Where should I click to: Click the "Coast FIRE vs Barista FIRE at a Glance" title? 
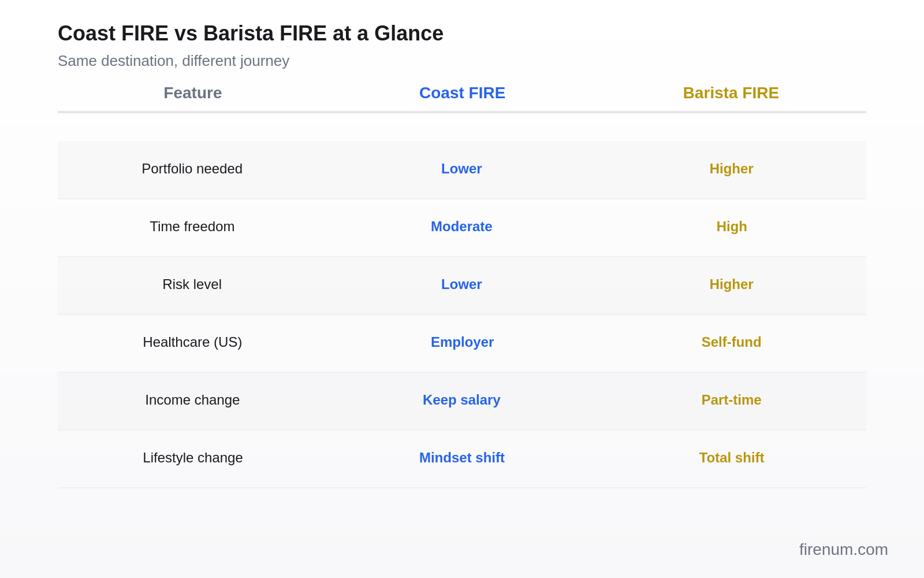pos(250,33)
